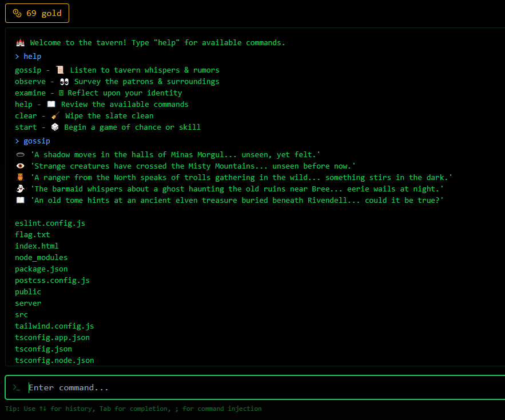Viewport: 505px width, 420px height.
Task: Click the scroll icon next to gossip
Action: (59, 70)
